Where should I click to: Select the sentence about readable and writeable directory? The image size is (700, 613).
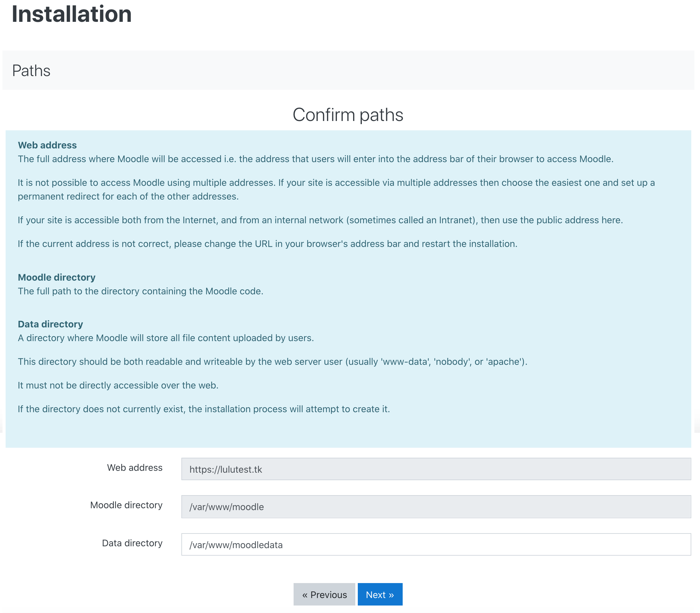point(272,362)
